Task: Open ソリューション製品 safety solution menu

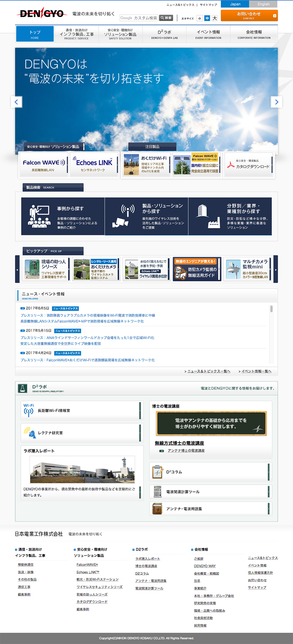Action: (120, 34)
